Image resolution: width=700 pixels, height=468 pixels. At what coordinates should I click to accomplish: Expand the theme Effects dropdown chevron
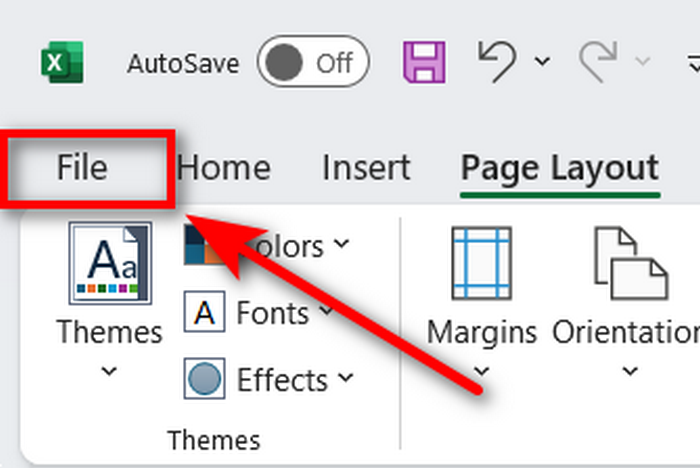tap(345, 379)
